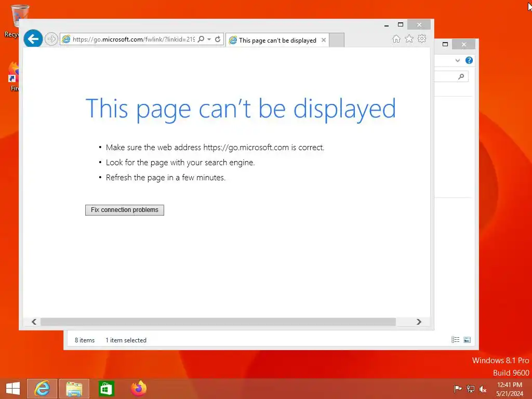
Task: Click the left arrow of the horizontal scrollbar
Action: [34, 322]
